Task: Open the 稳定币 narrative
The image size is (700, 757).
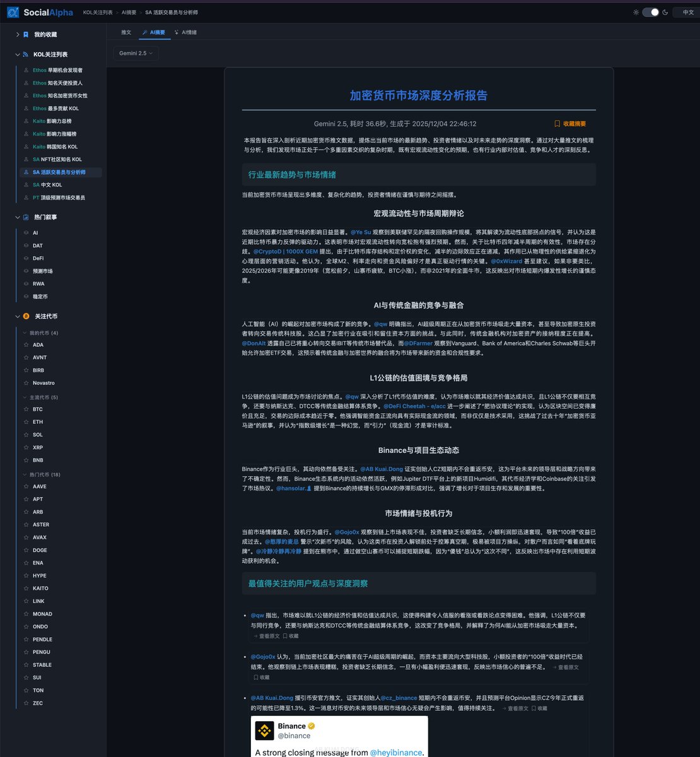Action: (40, 296)
